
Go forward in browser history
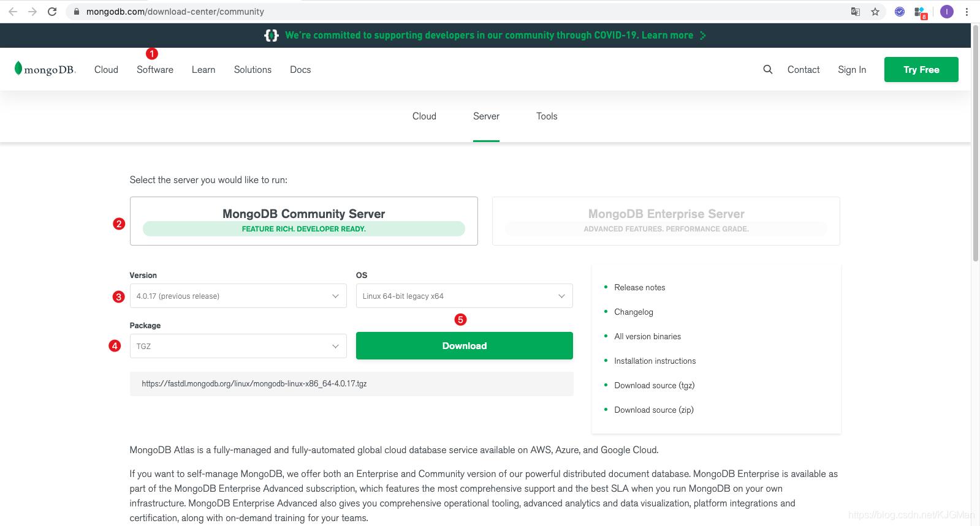click(32, 12)
